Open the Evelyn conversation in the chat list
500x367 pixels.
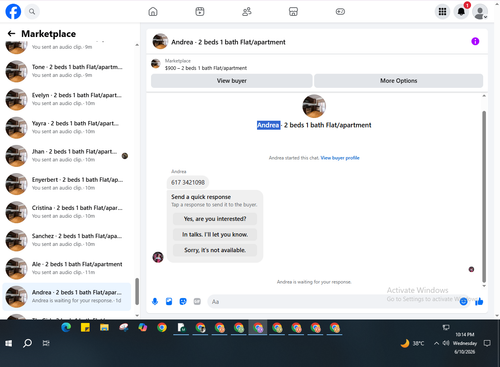[67, 99]
